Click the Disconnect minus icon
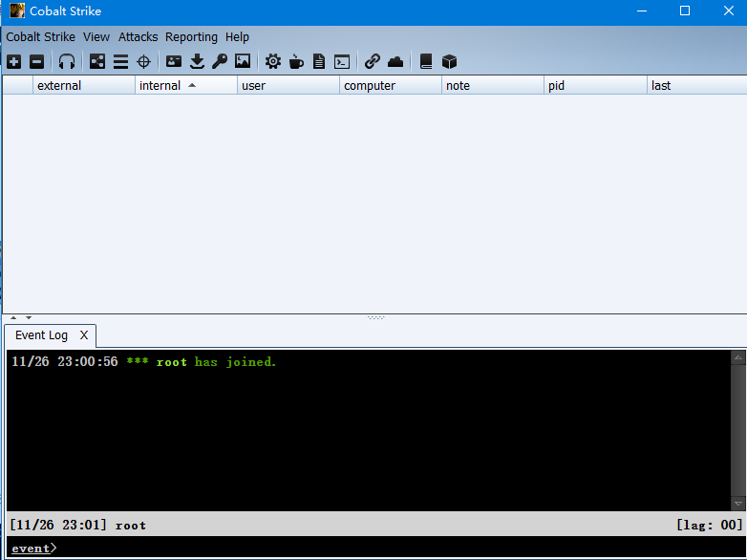The width and height of the screenshot is (747, 560). (36, 61)
